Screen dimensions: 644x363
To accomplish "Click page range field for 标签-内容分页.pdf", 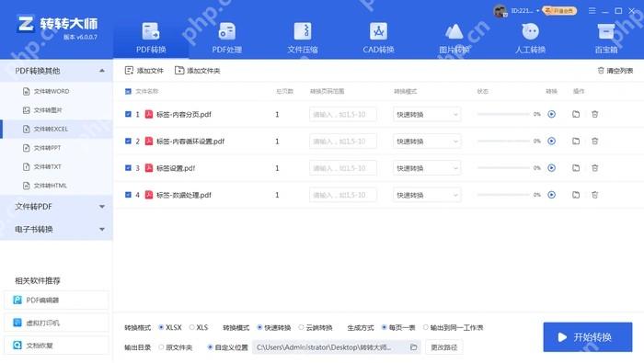I will tap(343, 114).
